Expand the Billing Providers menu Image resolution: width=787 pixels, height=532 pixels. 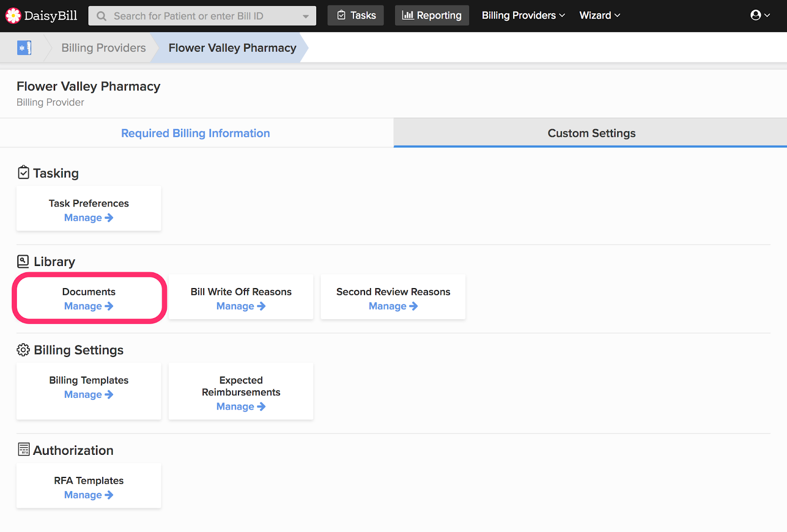tap(523, 15)
